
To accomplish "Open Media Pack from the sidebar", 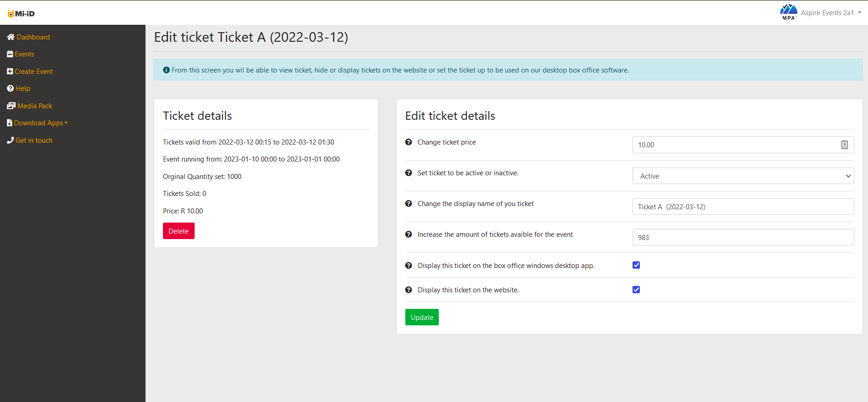I will (35, 106).
